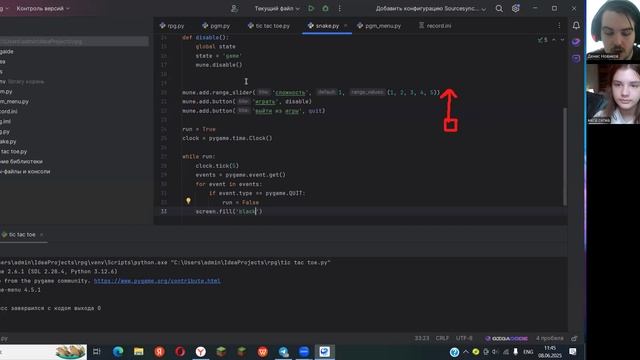The image size is (640, 360).
Task: Select the snake.py editor tab
Action: 327,25
